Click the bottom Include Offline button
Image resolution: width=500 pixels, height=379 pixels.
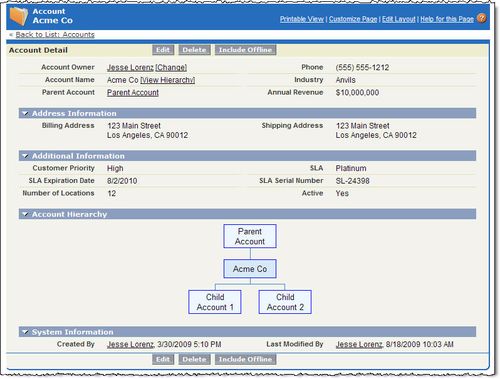[245, 359]
